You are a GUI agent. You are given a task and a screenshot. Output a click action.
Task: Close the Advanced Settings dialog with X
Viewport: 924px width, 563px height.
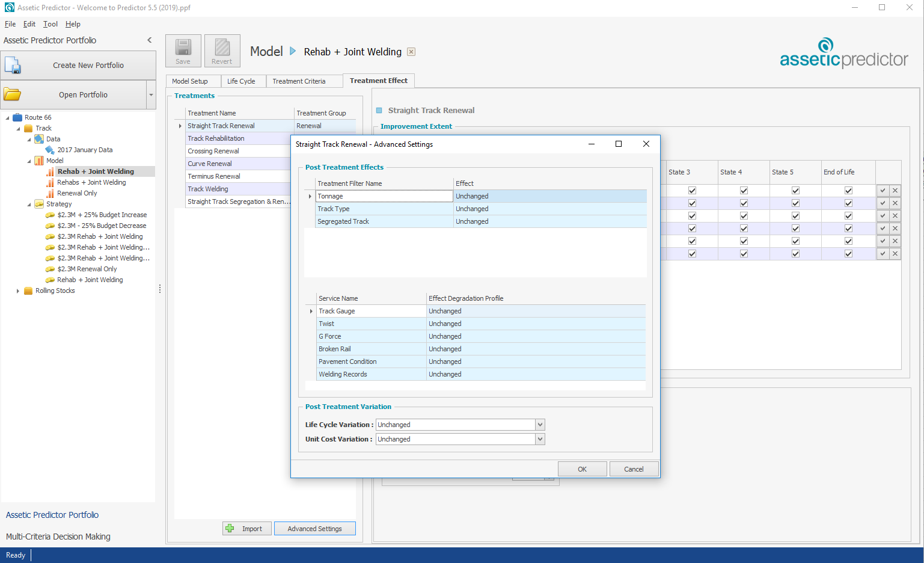pos(646,144)
